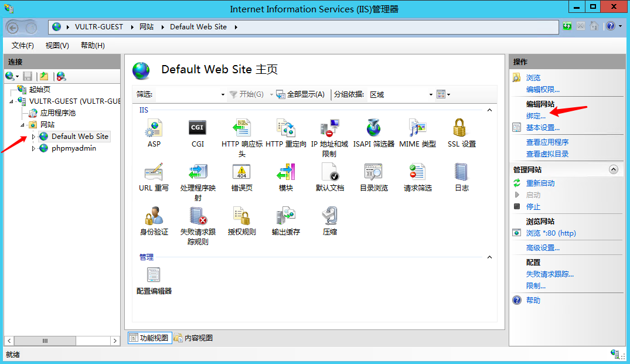Open the view mode dropdown button
The image size is (630, 364).
[443, 94]
